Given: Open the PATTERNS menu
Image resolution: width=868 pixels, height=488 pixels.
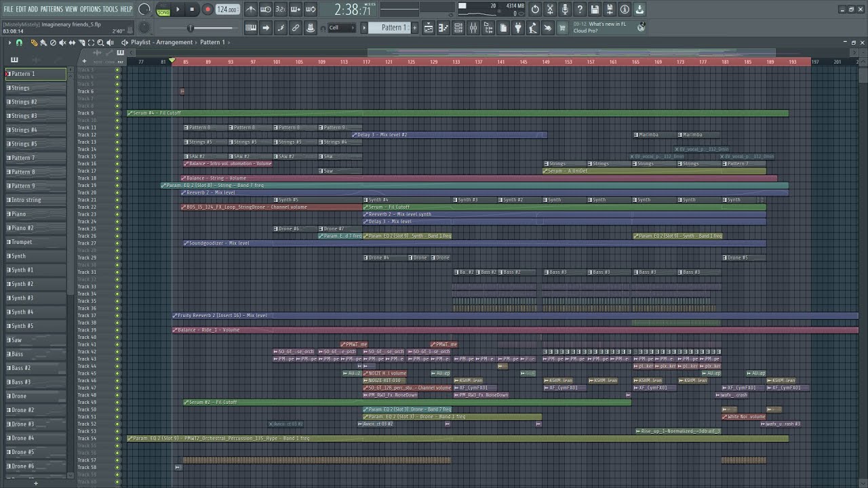Looking at the screenshot, I should 52,9.
